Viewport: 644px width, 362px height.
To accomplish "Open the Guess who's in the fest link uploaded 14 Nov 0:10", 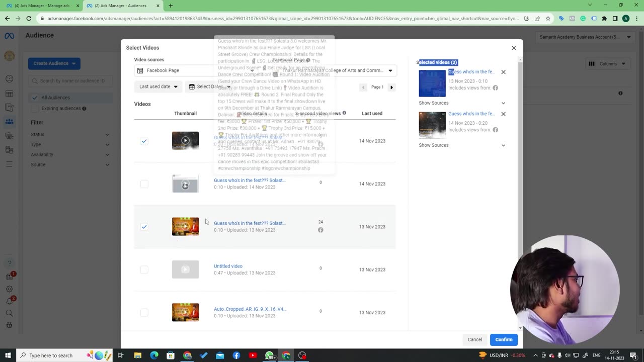I will point(250,180).
